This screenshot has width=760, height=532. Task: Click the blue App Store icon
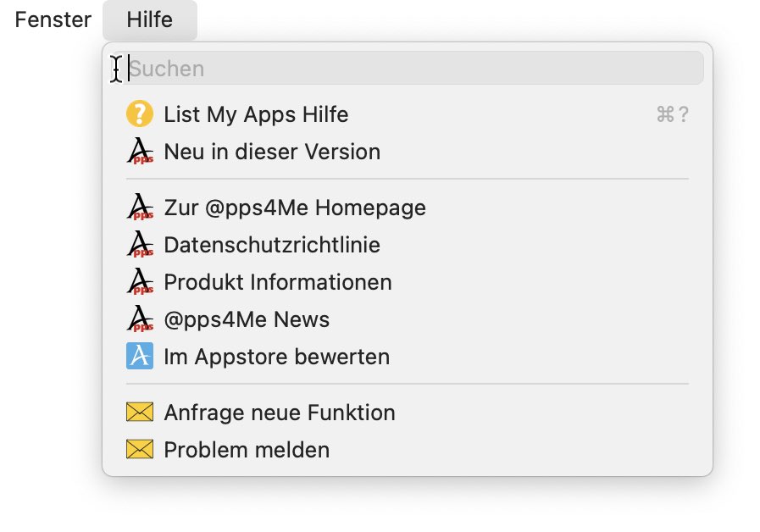point(140,356)
